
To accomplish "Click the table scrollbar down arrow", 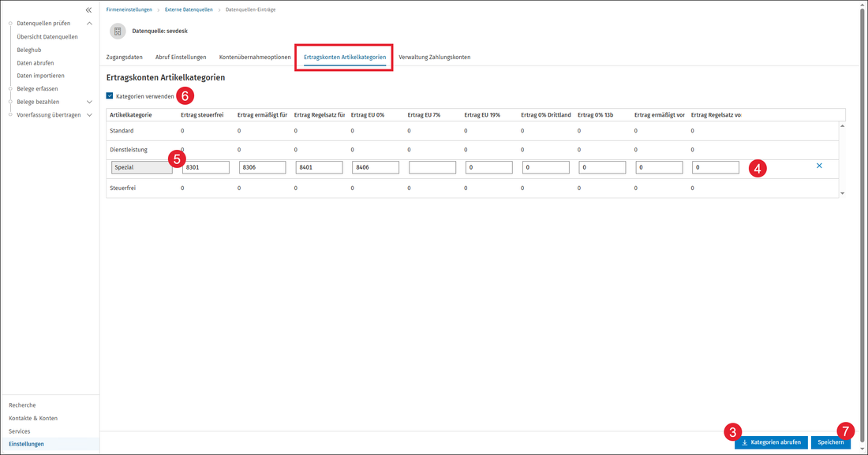I will [843, 193].
